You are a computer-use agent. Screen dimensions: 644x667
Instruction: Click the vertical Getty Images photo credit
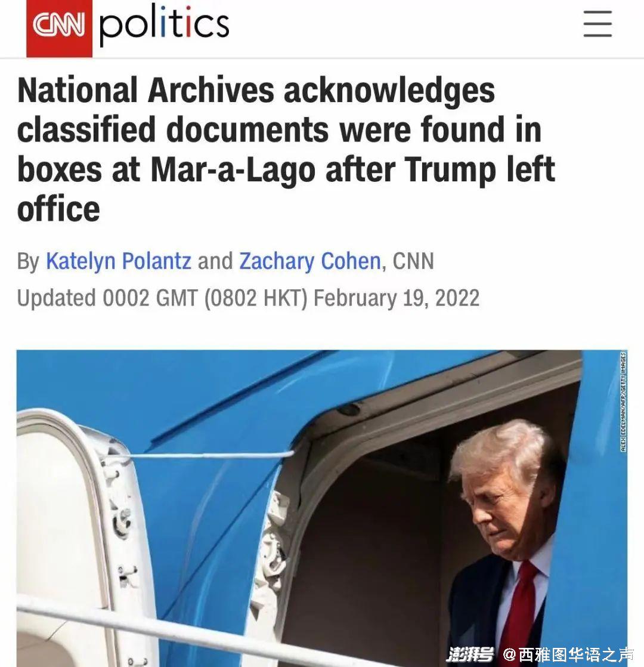623,402
